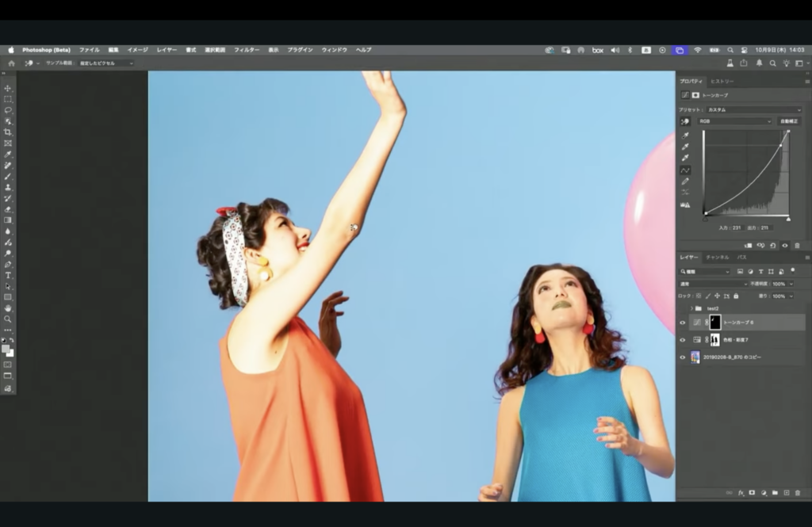Select the Zoom magnifier tool

point(8,319)
